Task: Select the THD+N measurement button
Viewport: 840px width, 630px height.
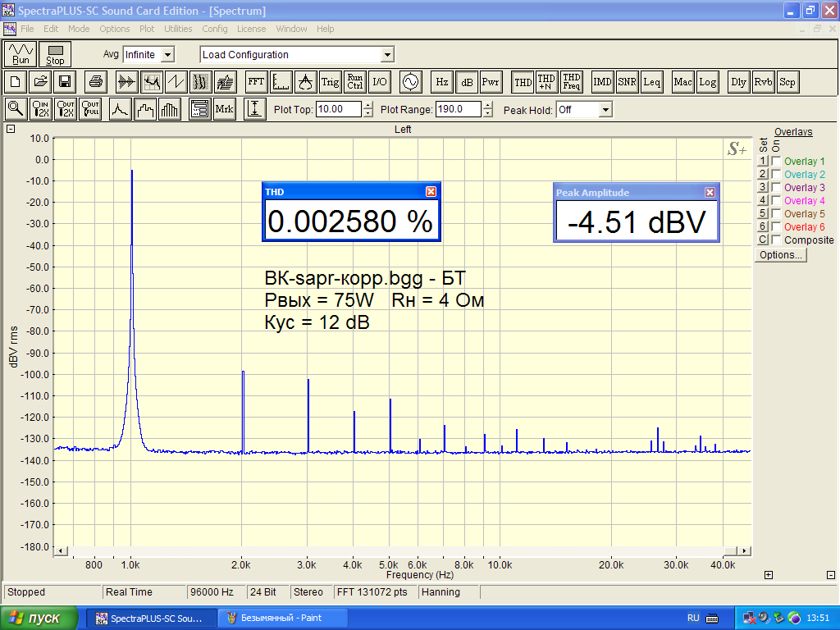Action: coord(547,82)
